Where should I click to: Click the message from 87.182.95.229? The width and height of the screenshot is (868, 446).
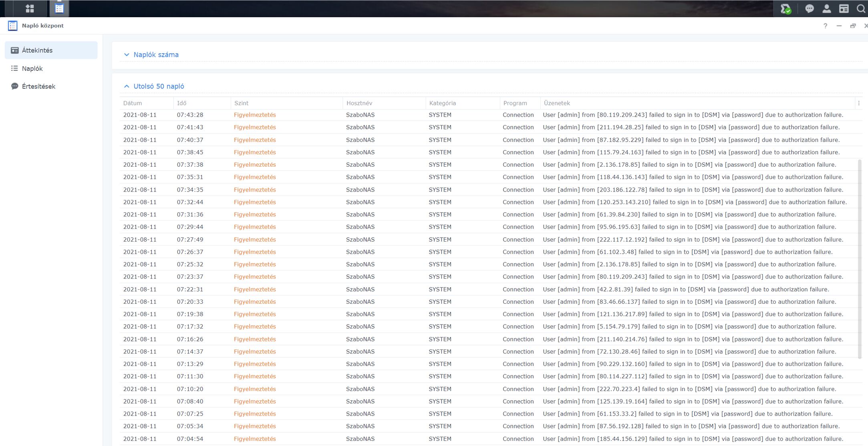(x=691, y=140)
